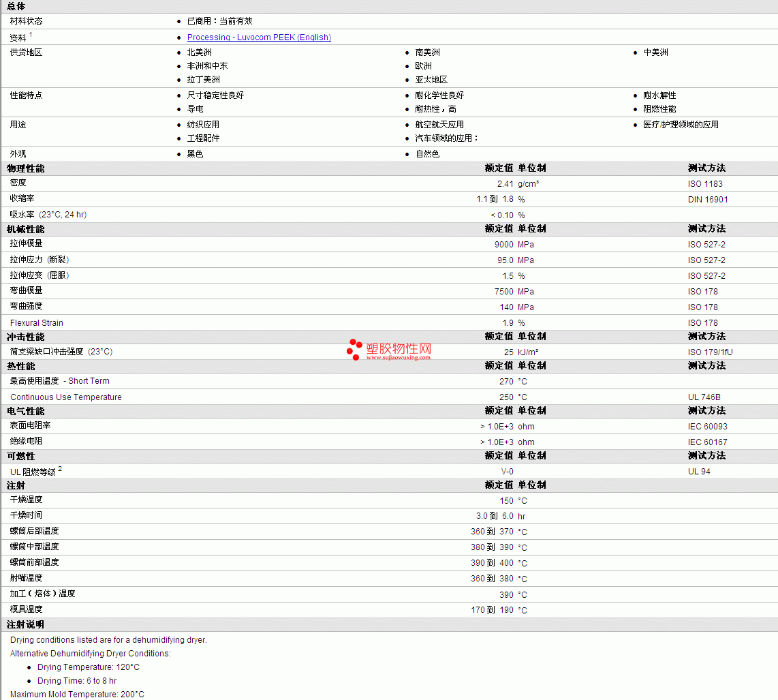Click the Alternative Dehumidifying Dryer Conditions line
The width and height of the screenshot is (778, 700).
(x=91, y=654)
